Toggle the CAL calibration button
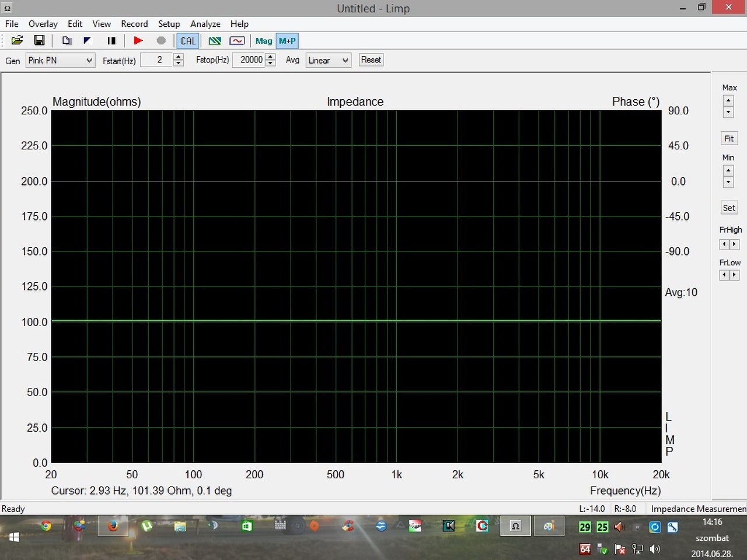 (x=188, y=40)
